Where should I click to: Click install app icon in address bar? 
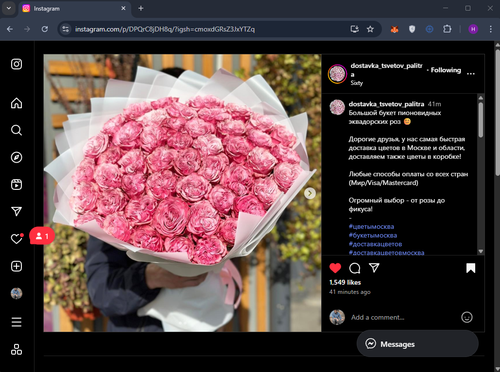(355, 29)
